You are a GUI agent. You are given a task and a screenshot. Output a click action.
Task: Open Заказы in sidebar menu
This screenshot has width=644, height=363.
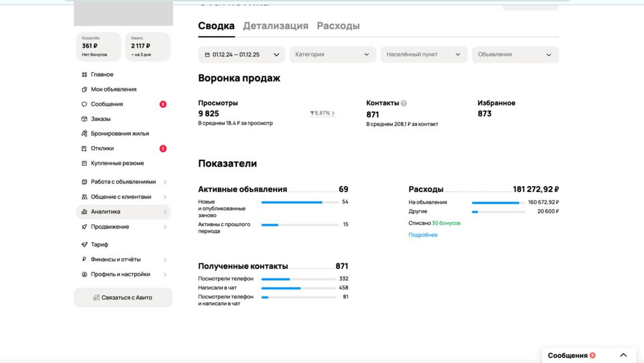pos(123,119)
